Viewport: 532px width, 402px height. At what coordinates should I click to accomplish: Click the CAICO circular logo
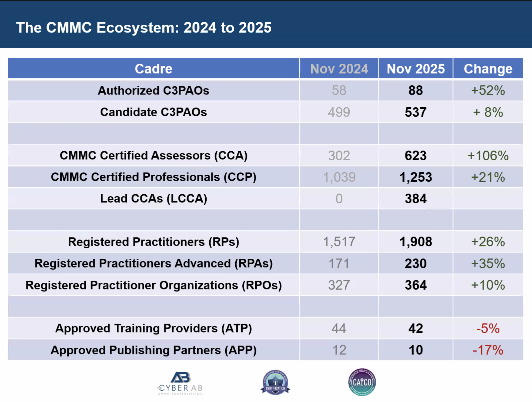pos(362,382)
